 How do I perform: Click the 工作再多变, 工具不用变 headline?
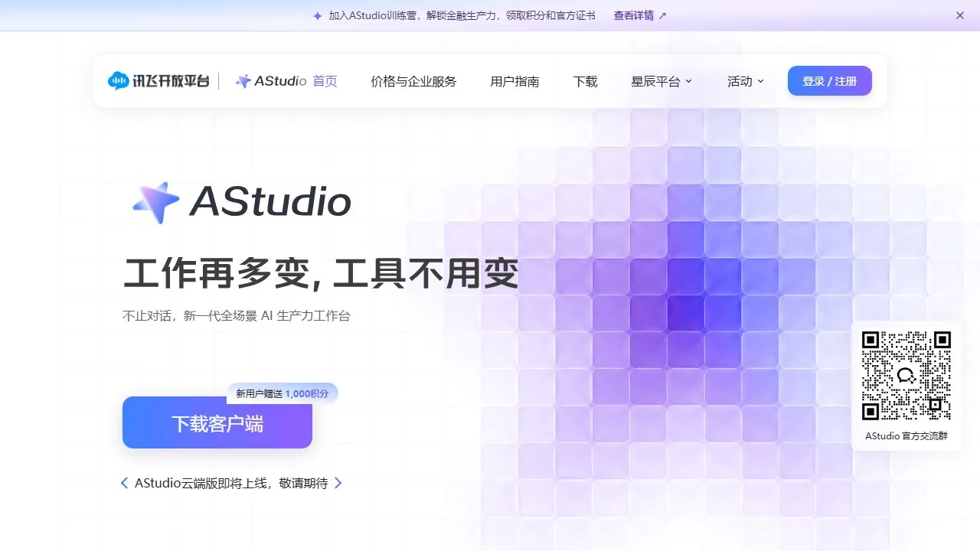tap(321, 274)
